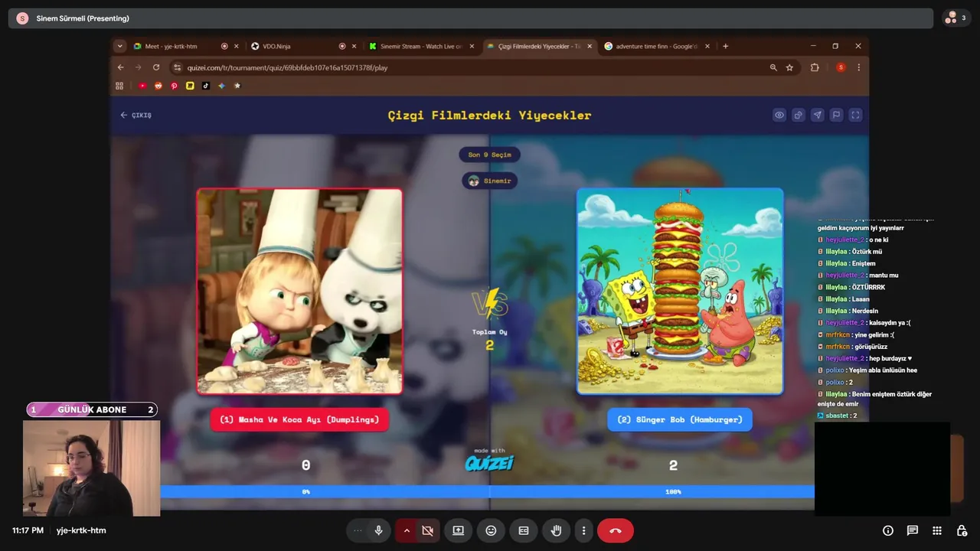980x551 pixels.
Task: Click the site information icon in address bar
Action: [x=178, y=67]
